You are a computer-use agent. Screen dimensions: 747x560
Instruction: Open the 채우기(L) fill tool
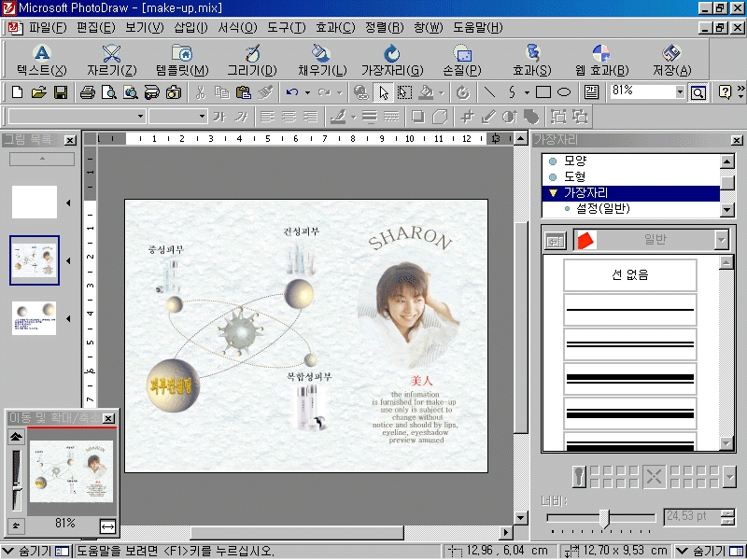[x=322, y=61]
